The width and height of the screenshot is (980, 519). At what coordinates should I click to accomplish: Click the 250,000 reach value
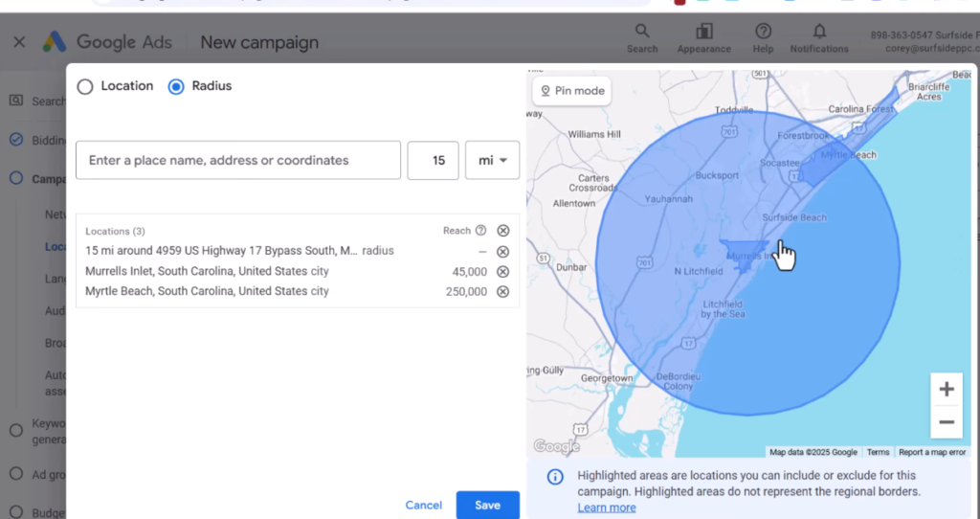coord(466,292)
